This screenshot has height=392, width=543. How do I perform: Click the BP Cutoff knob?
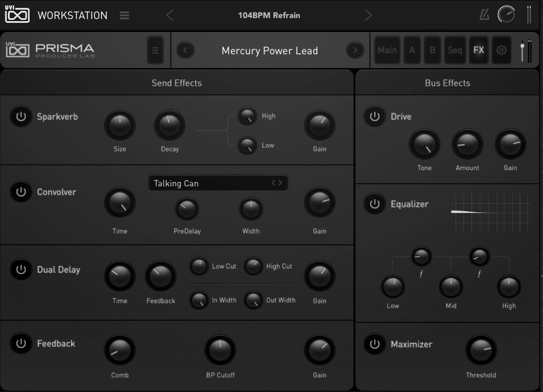click(220, 350)
